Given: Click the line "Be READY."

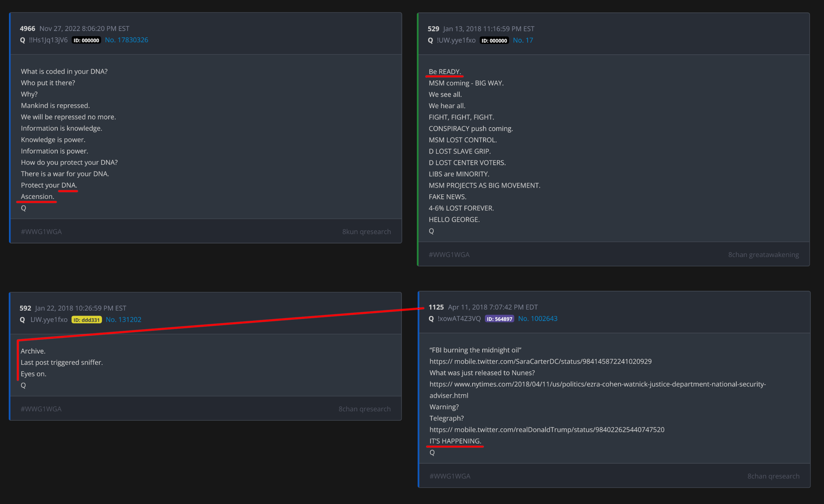Looking at the screenshot, I should tap(445, 72).
